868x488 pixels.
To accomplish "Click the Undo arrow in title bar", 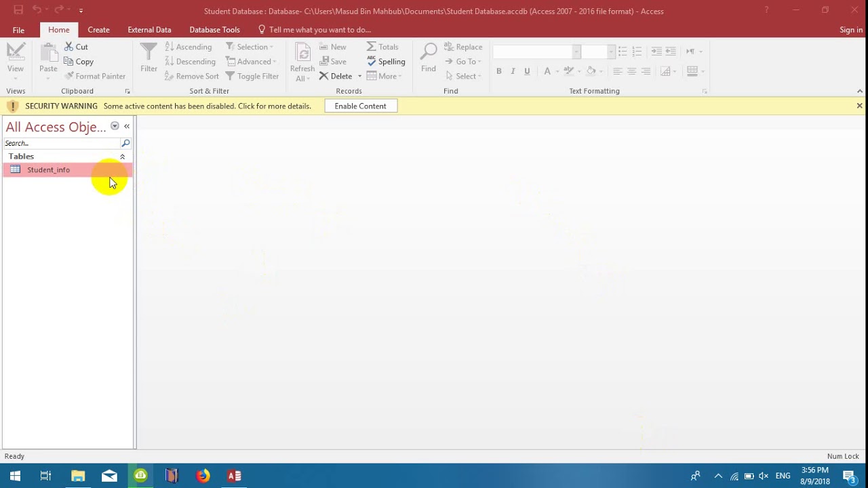I will point(37,10).
